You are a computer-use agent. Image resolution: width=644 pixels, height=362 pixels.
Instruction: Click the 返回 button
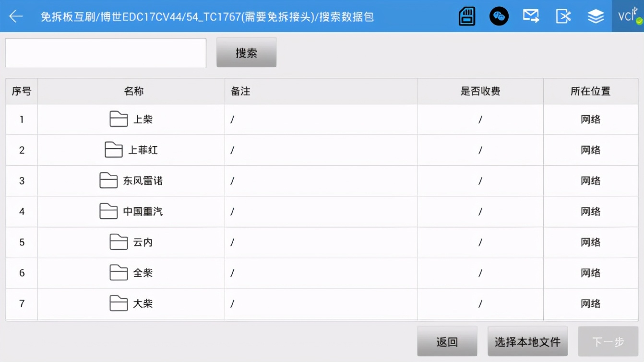(447, 342)
